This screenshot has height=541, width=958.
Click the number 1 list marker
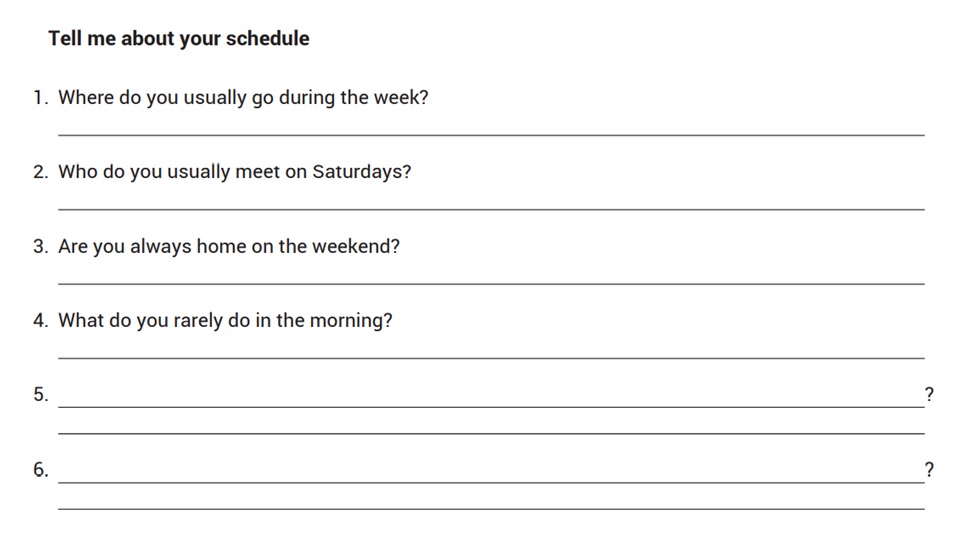pyautogui.click(x=40, y=97)
